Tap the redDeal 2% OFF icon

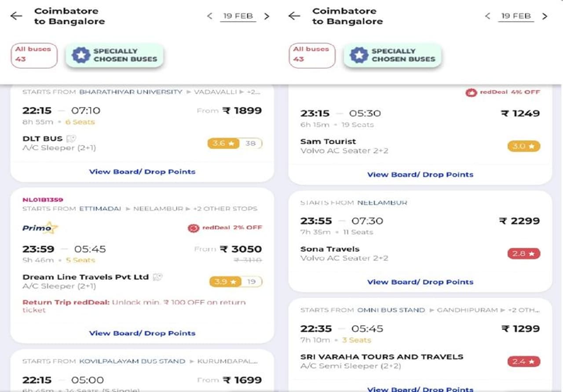[x=194, y=228]
